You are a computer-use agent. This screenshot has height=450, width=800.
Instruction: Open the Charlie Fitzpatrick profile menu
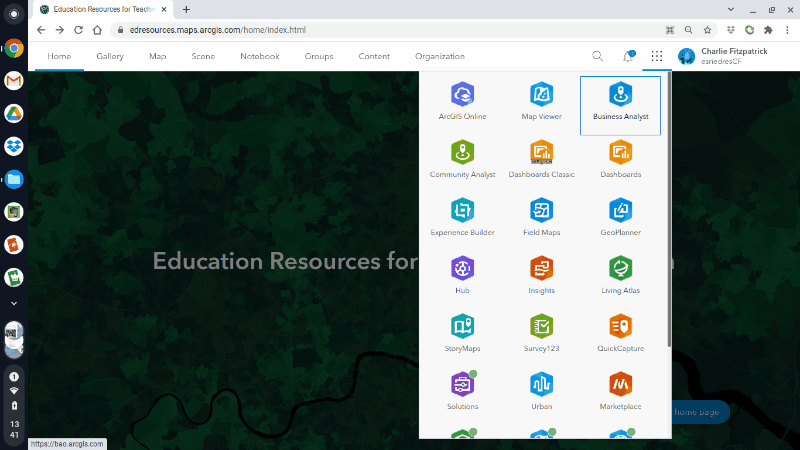pos(722,56)
